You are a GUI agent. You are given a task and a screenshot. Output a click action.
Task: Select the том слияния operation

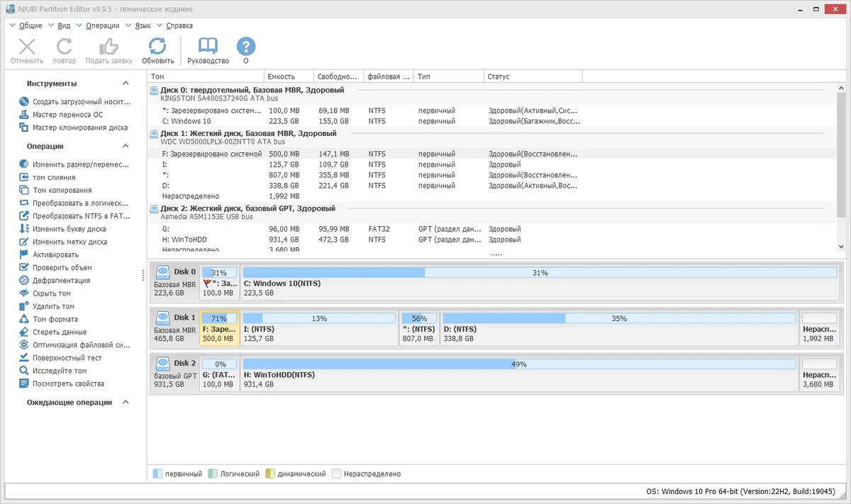coord(48,177)
